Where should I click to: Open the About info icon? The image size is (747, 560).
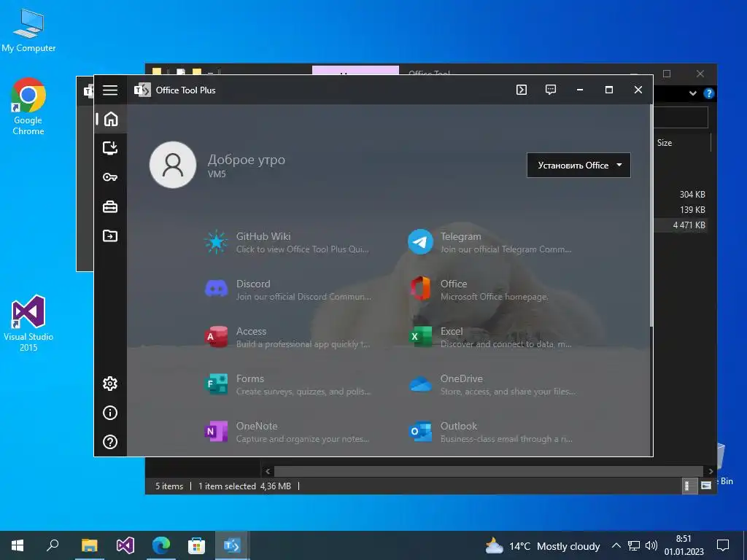(x=110, y=413)
